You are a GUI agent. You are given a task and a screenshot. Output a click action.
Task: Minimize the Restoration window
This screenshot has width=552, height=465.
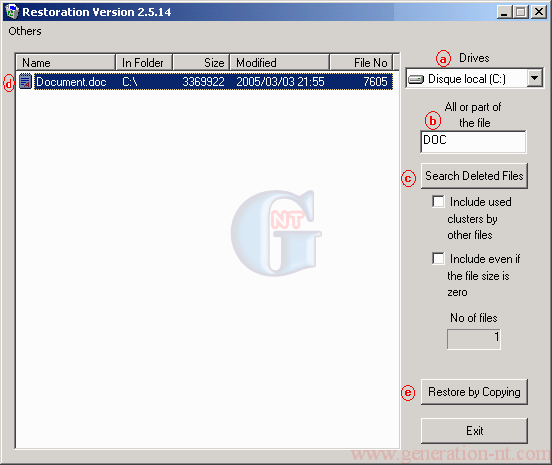point(504,12)
